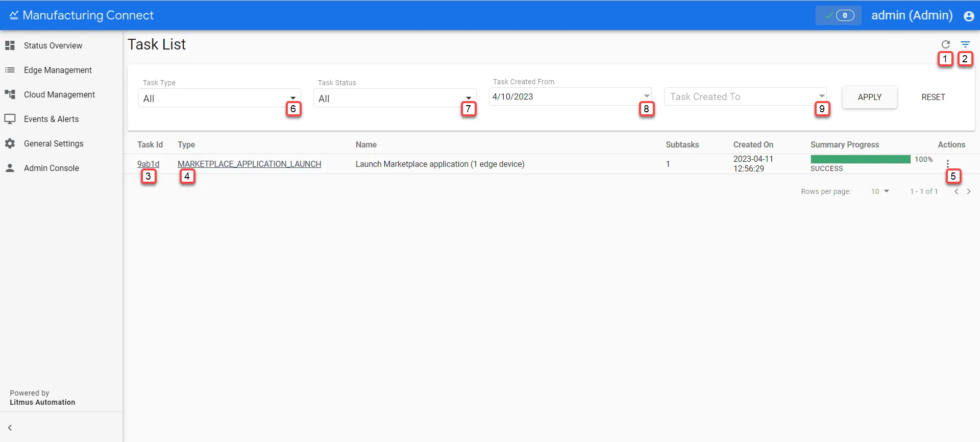Click the Launch Marketplace application task name
The width and height of the screenshot is (980, 442).
click(440, 164)
